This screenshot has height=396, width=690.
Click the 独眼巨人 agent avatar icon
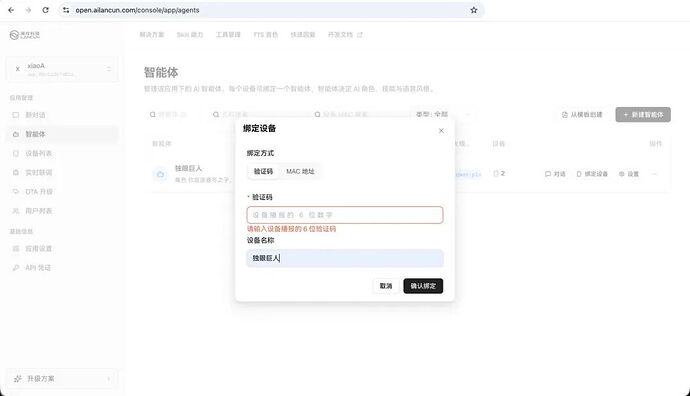point(160,174)
